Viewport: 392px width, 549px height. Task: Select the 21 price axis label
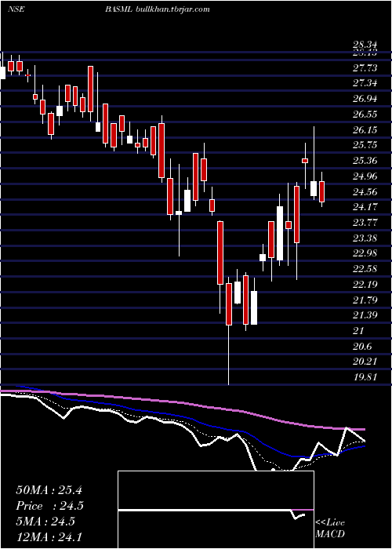(x=359, y=331)
